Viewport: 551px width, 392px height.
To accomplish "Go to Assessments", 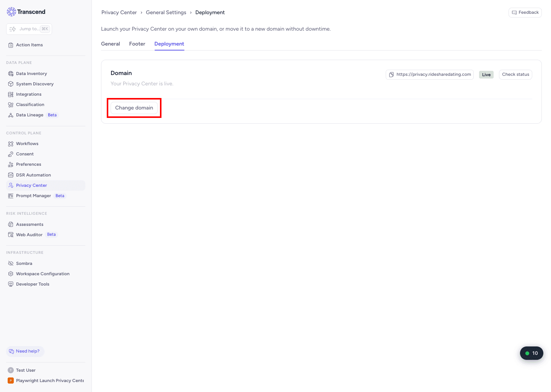I will (x=46, y=224).
